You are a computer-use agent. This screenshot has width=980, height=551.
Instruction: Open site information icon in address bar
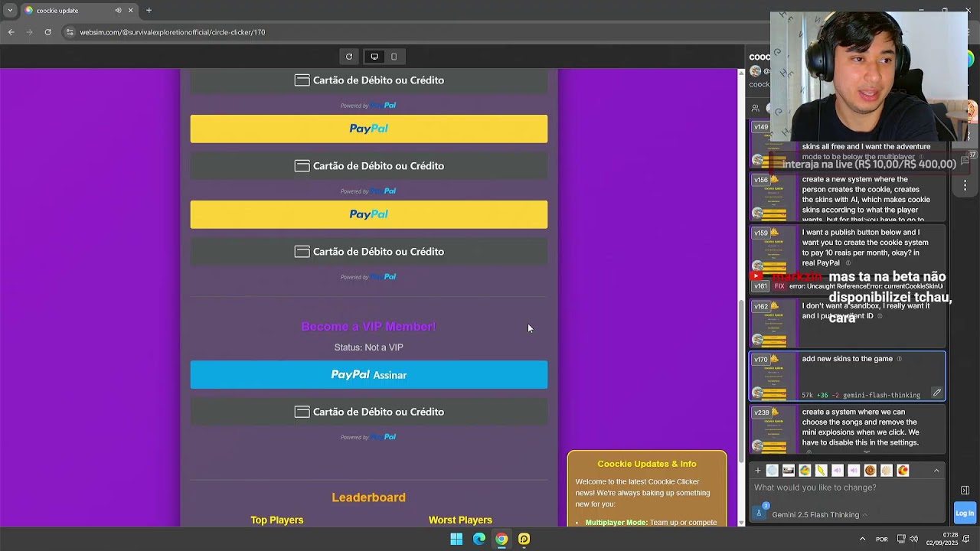coord(70,32)
